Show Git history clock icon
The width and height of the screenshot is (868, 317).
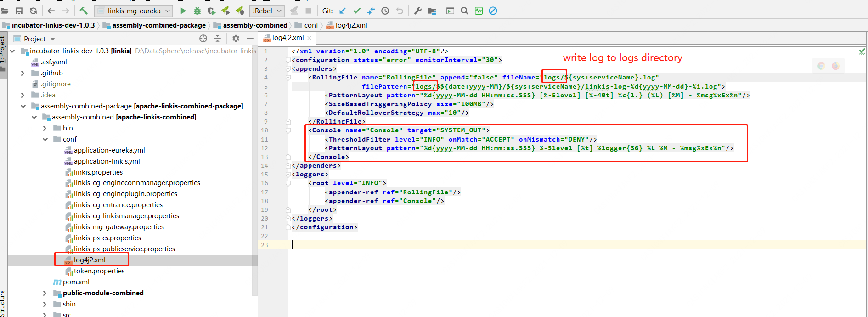coord(385,11)
